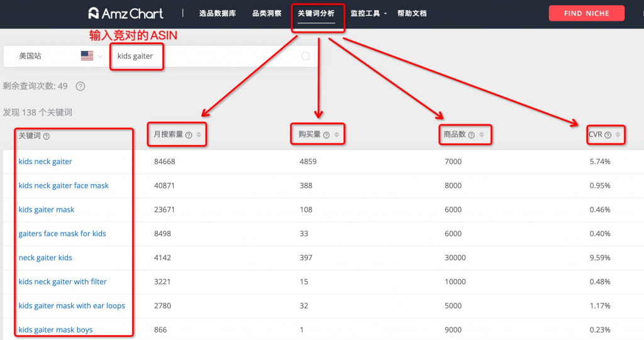Click search volume value 23671
This screenshot has height=340, width=644.
(x=164, y=210)
